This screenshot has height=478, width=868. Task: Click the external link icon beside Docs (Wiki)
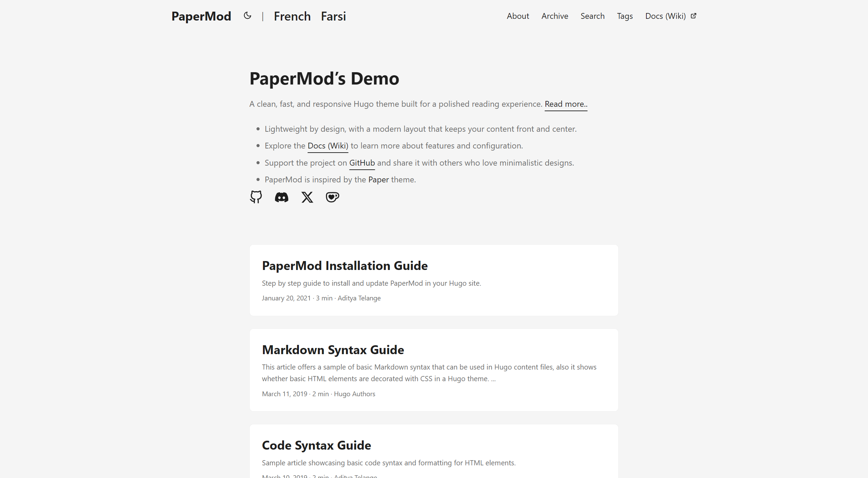694,16
